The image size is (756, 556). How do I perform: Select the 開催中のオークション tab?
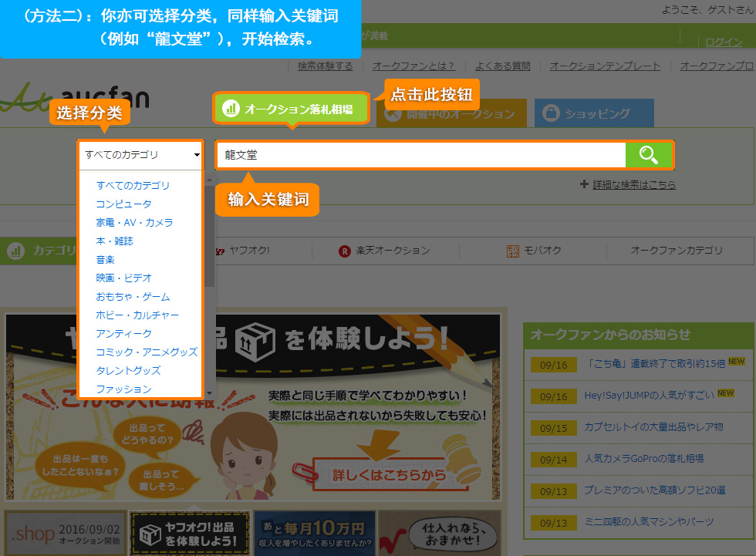(451, 113)
